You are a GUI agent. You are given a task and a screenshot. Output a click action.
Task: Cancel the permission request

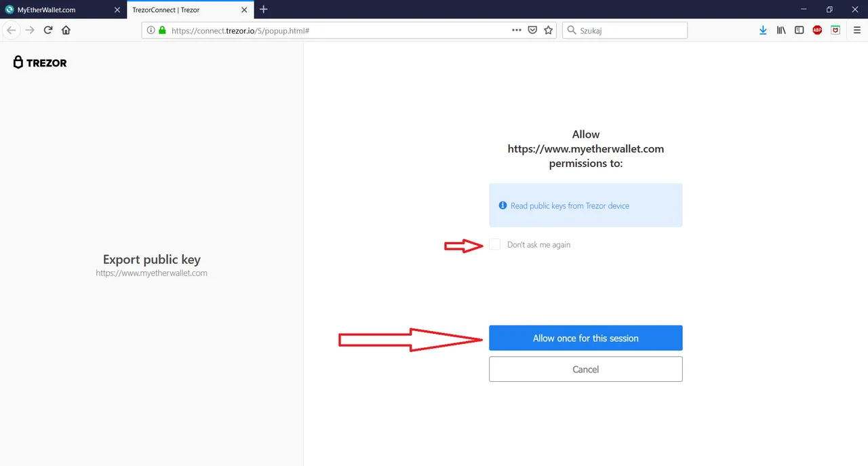[x=586, y=369]
